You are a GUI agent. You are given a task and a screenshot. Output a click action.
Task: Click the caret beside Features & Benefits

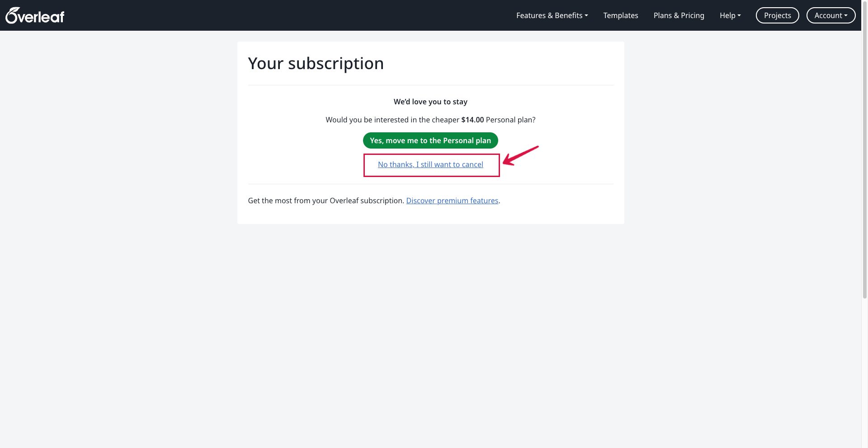(x=586, y=16)
